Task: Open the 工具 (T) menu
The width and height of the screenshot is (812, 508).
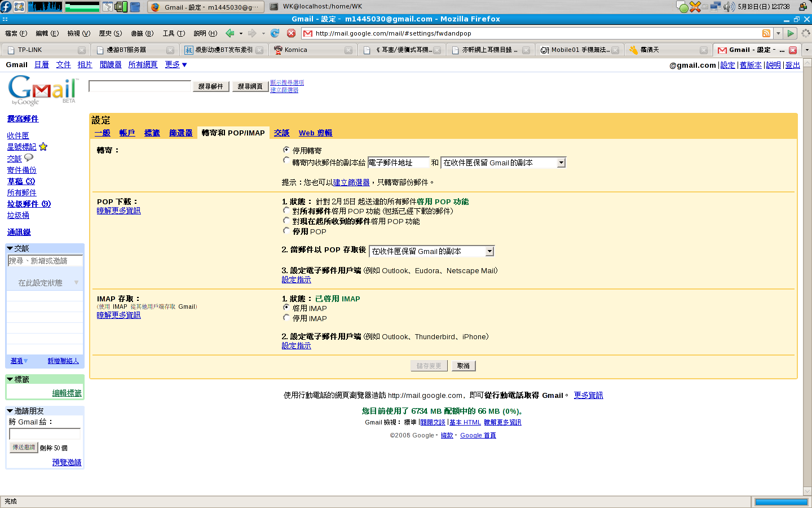Action: tap(174, 33)
